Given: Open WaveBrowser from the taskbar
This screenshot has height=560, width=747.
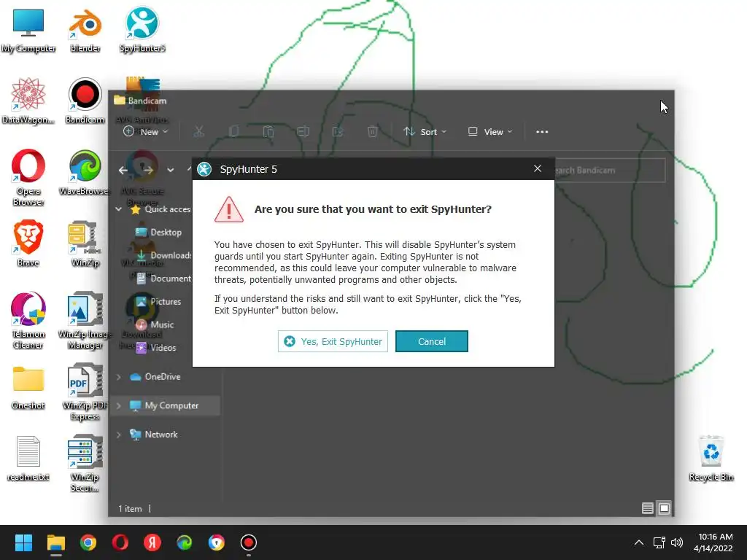Looking at the screenshot, I should pyautogui.click(x=185, y=542).
